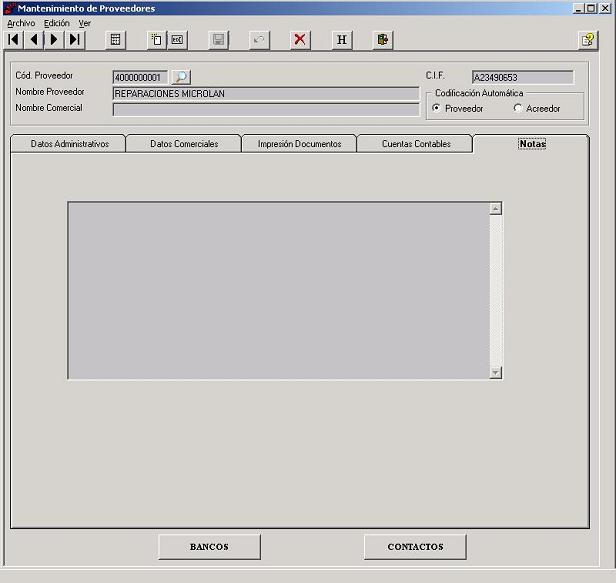
Task: Click the Cód. Proveedor input field
Action: click(x=140, y=77)
